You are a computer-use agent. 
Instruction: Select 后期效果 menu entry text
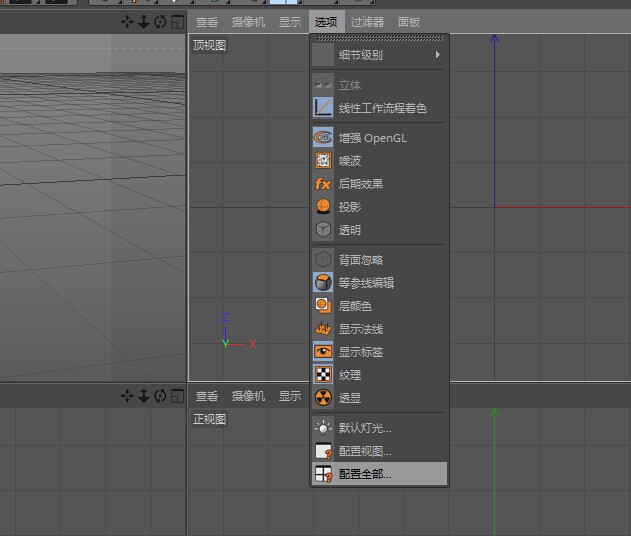[361, 184]
